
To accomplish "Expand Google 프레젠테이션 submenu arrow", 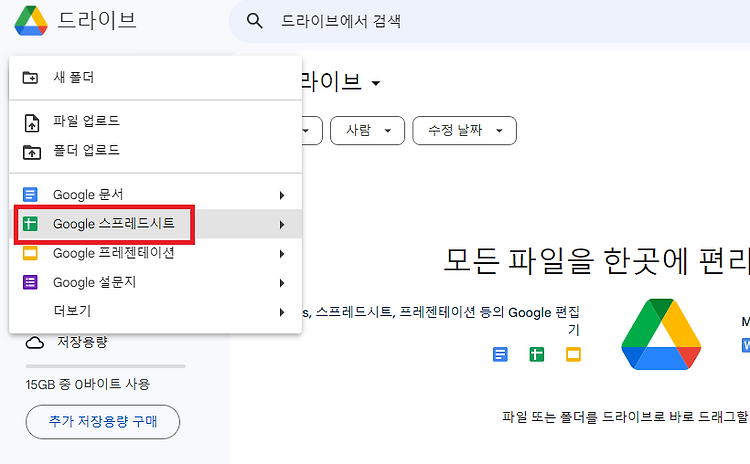I will click(x=282, y=254).
